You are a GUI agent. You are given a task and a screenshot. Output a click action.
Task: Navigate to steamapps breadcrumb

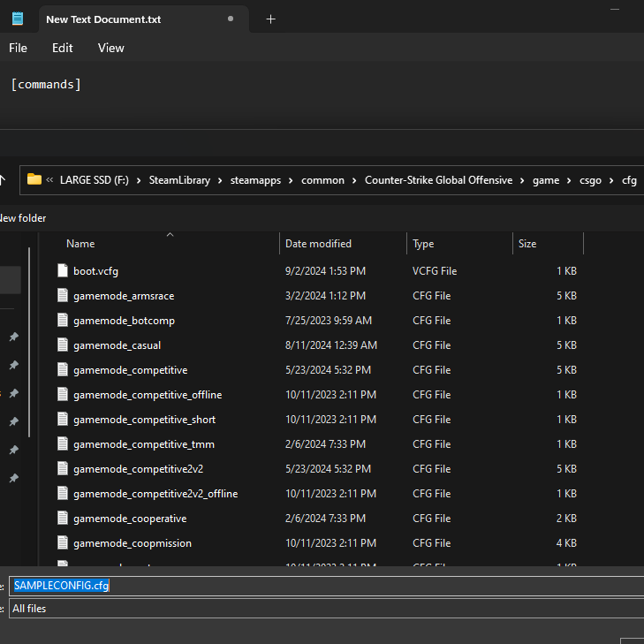[x=255, y=180]
